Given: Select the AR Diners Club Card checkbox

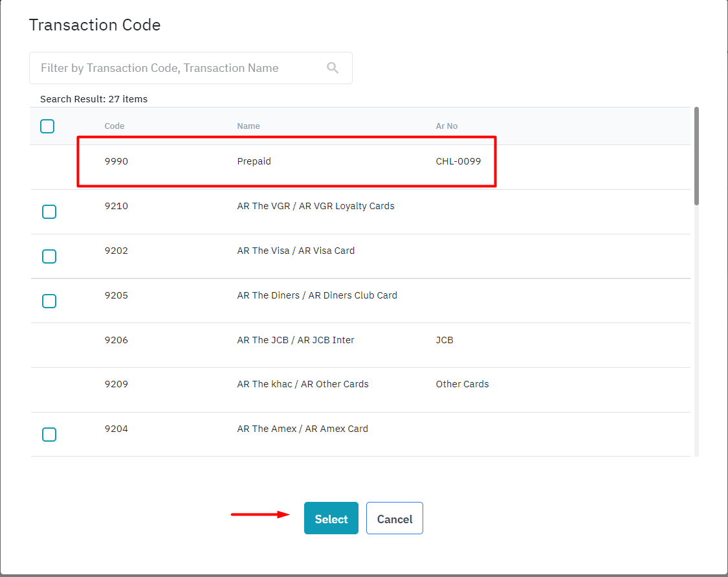Looking at the screenshot, I should pyautogui.click(x=49, y=301).
